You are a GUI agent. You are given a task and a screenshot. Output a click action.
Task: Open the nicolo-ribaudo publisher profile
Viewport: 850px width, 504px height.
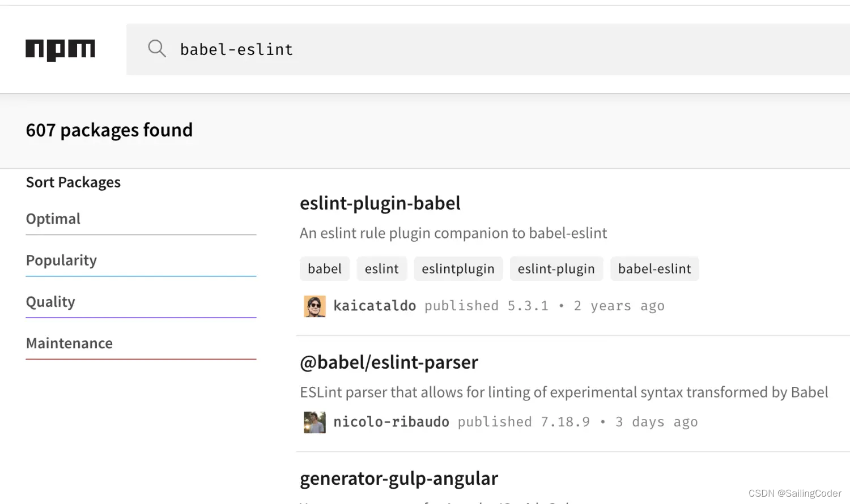(x=391, y=422)
